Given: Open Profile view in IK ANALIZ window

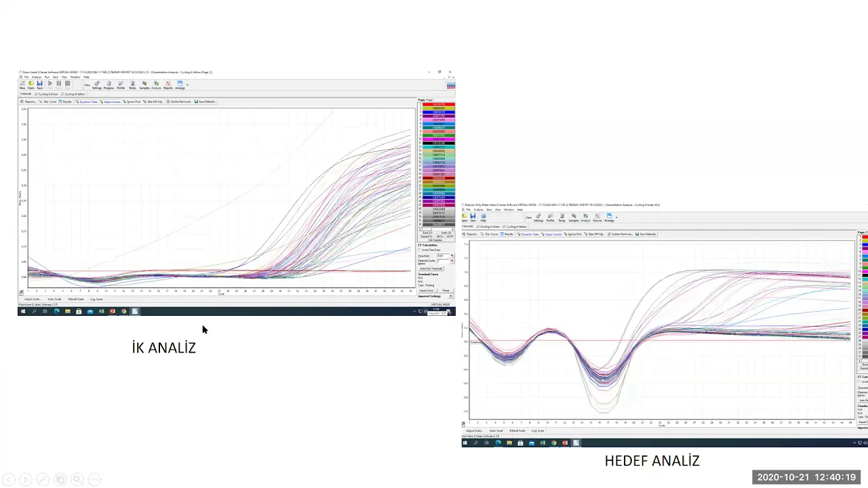Looking at the screenshot, I should tap(121, 85).
